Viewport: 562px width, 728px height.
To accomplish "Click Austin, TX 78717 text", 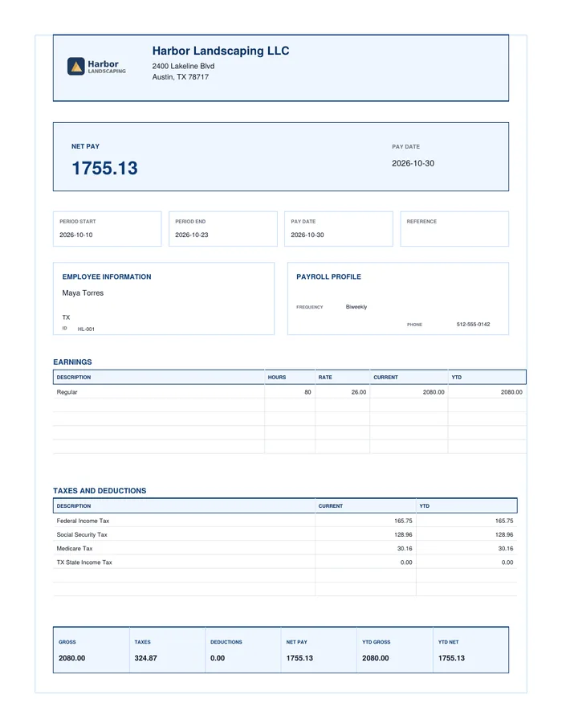I will coord(181,77).
